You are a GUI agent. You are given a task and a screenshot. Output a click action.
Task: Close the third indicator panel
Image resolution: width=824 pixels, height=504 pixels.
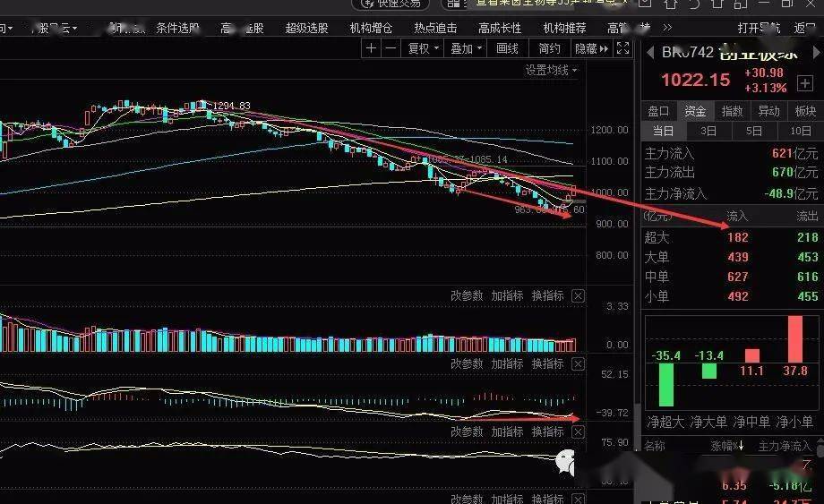coord(578,432)
